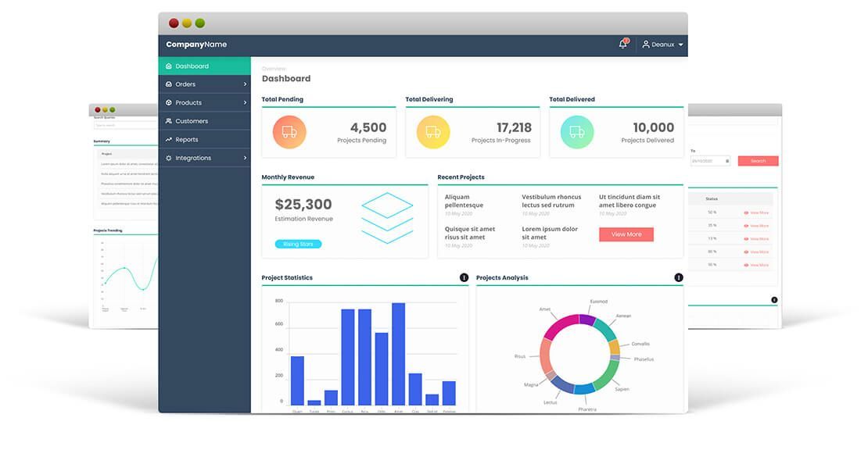The image size is (868, 450).
Task: Click the $25,300 Estimation Revenue amount
Action: (x=303, y=205)
